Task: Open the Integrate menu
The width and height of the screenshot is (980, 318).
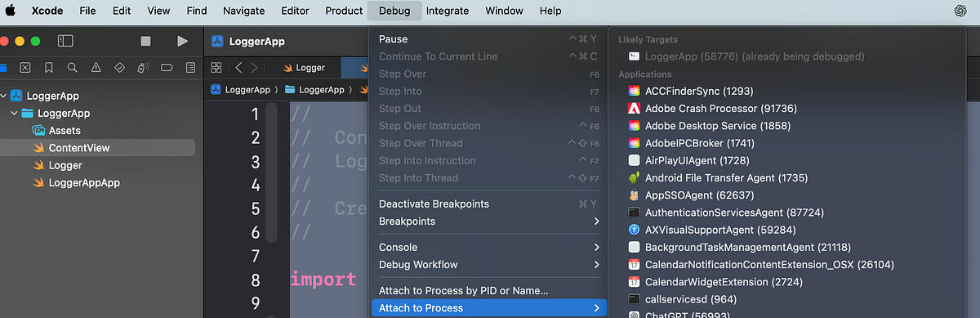Action: click(448, 11)
